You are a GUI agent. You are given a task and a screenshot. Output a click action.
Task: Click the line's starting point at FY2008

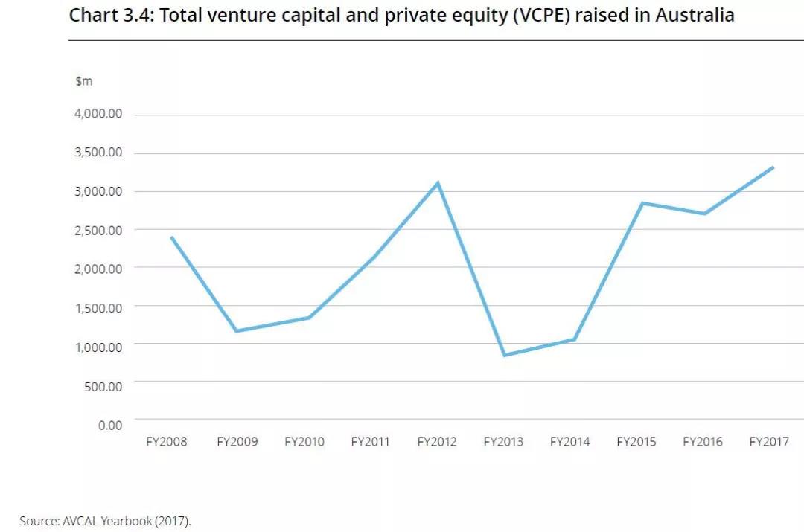[x=172, y=238]
